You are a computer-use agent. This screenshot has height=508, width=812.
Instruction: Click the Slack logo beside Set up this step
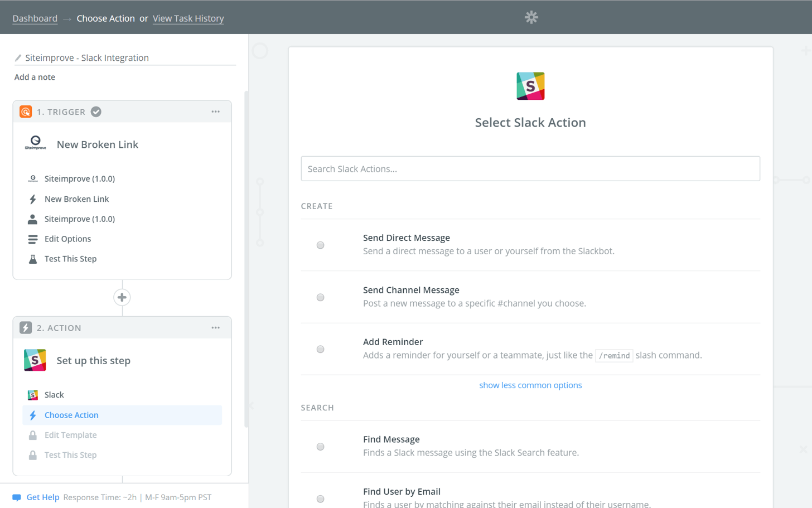[x=35, y=360]
